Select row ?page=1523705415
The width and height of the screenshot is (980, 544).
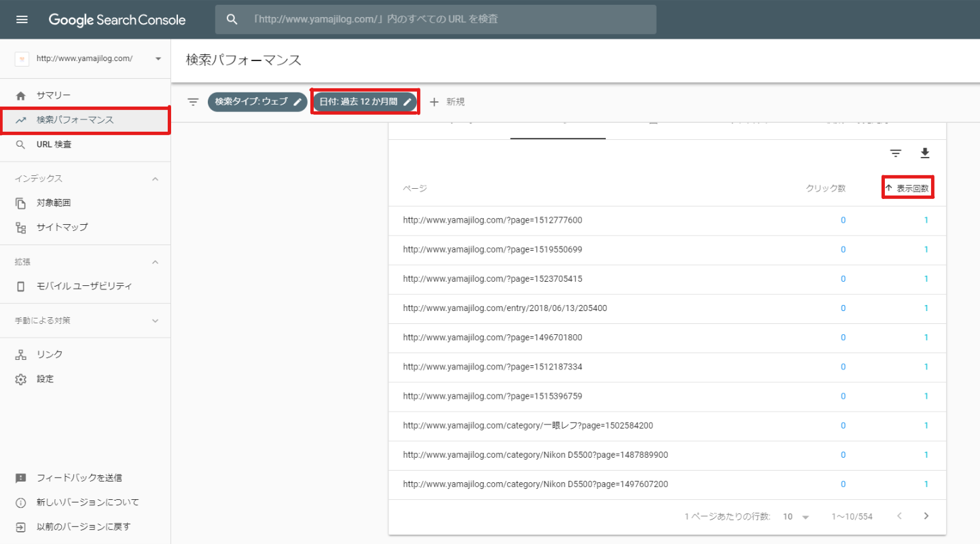point(666,278)
